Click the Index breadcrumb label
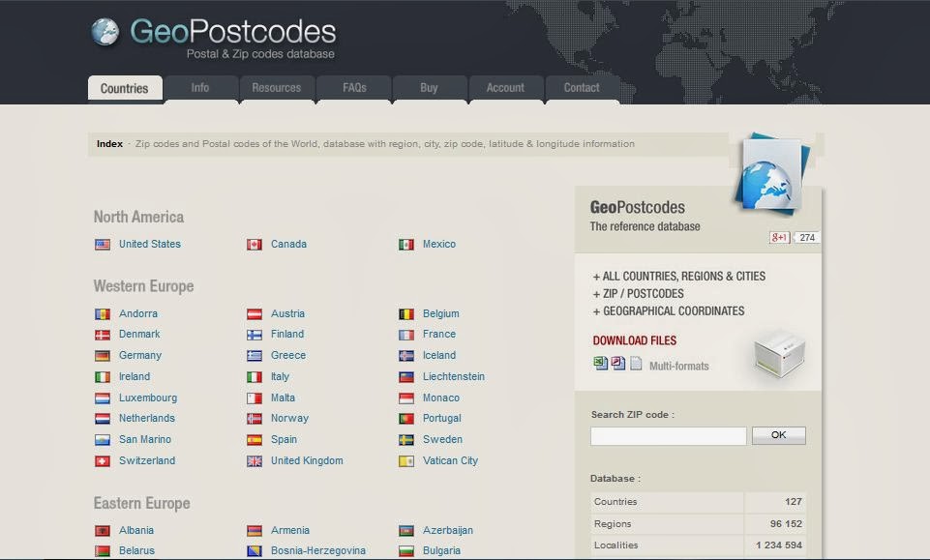The width and height of the screenshot is (930, 560). tap(109, 144)
